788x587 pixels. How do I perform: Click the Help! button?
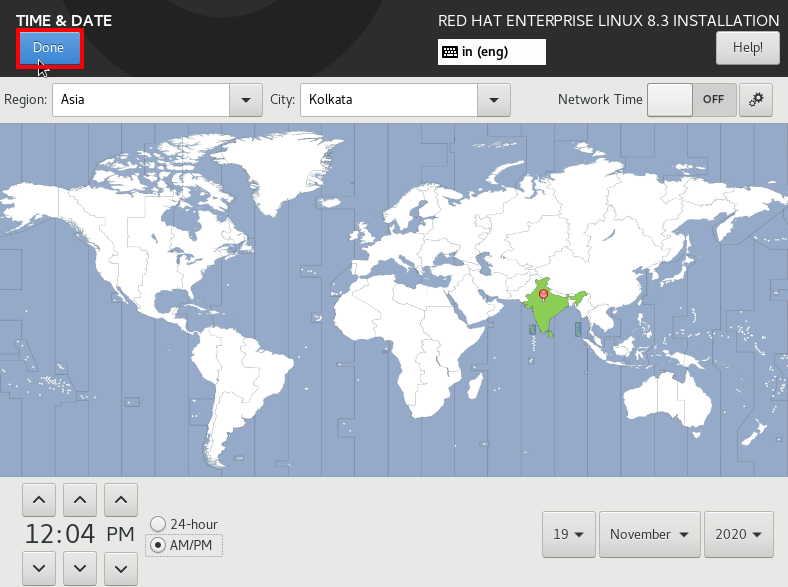click(747, 48)
